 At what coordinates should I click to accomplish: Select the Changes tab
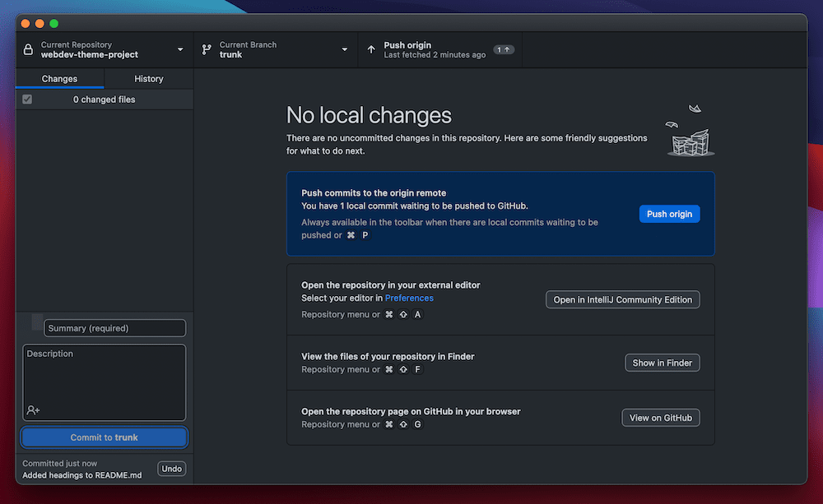coord(59,78)
